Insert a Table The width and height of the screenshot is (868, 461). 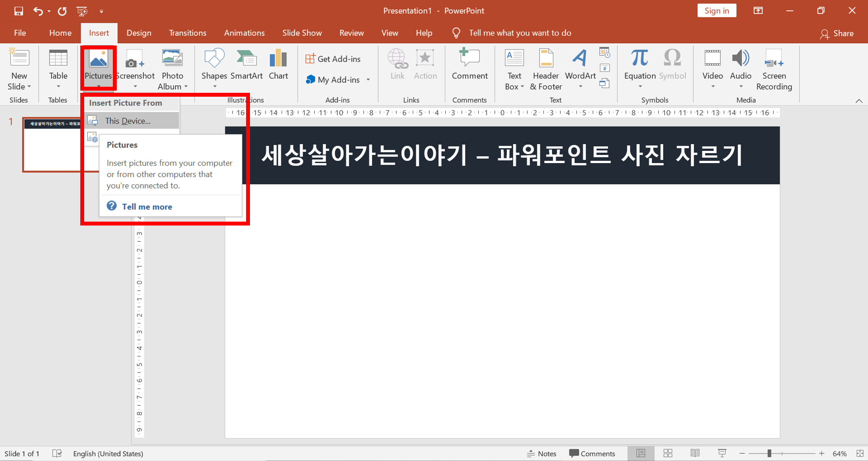coord(58,69)
